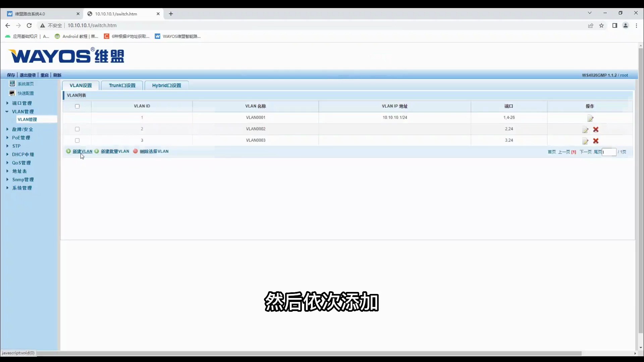This screenshot has height=362, width=644.
Task: Toggle select-all checkbox in VLAN table header
Action: (x=77, y=106)
